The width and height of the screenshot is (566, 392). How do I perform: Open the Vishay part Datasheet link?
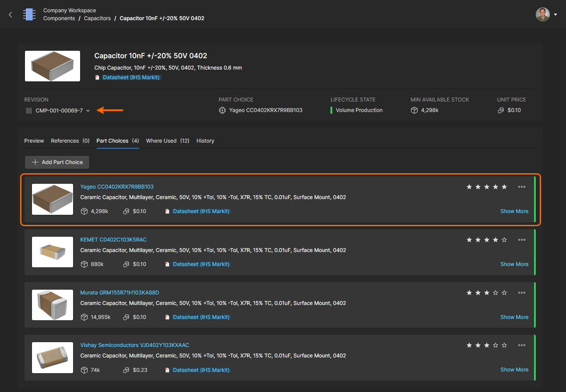tap(201, 370)
